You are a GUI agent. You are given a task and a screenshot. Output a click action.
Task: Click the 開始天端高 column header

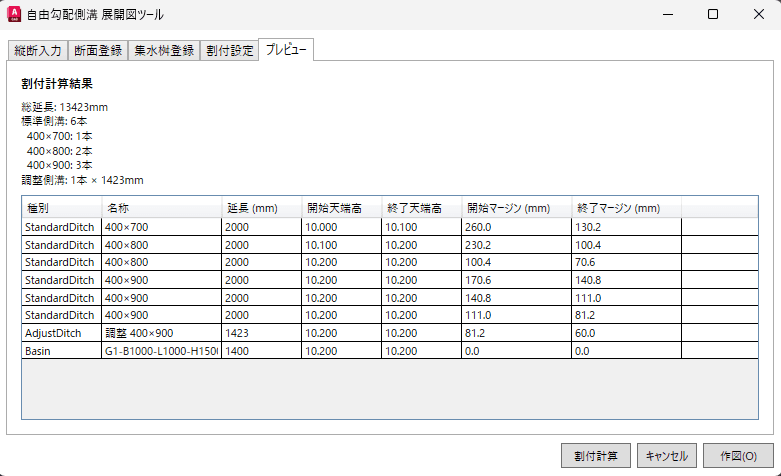point(340,208)
